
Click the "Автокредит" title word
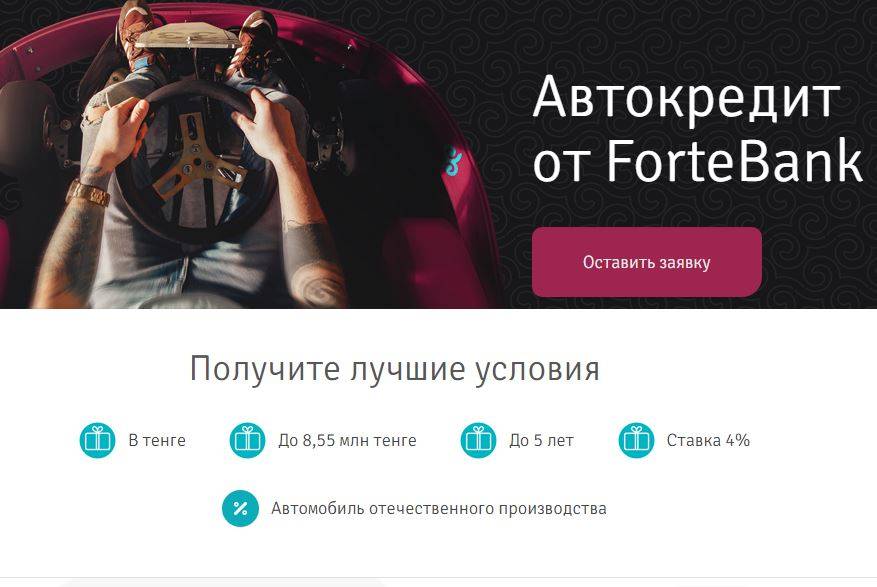coord(687,98)
